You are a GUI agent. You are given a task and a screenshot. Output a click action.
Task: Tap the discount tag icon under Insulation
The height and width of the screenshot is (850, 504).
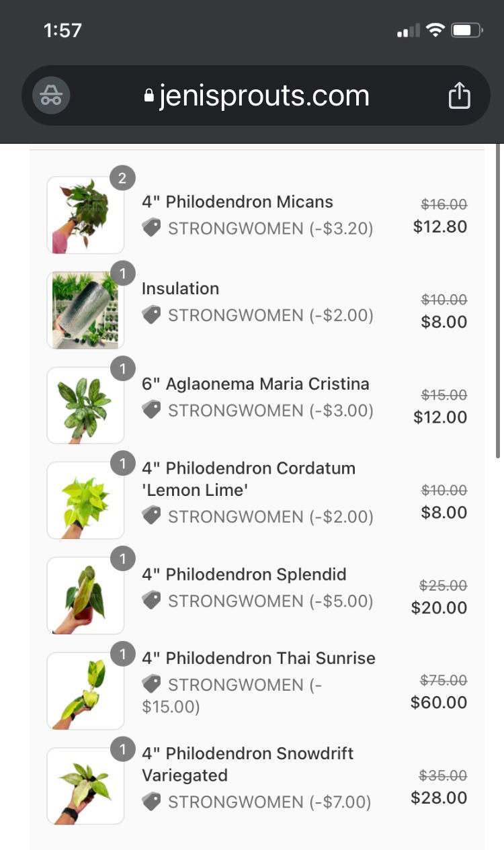[152, 315]
